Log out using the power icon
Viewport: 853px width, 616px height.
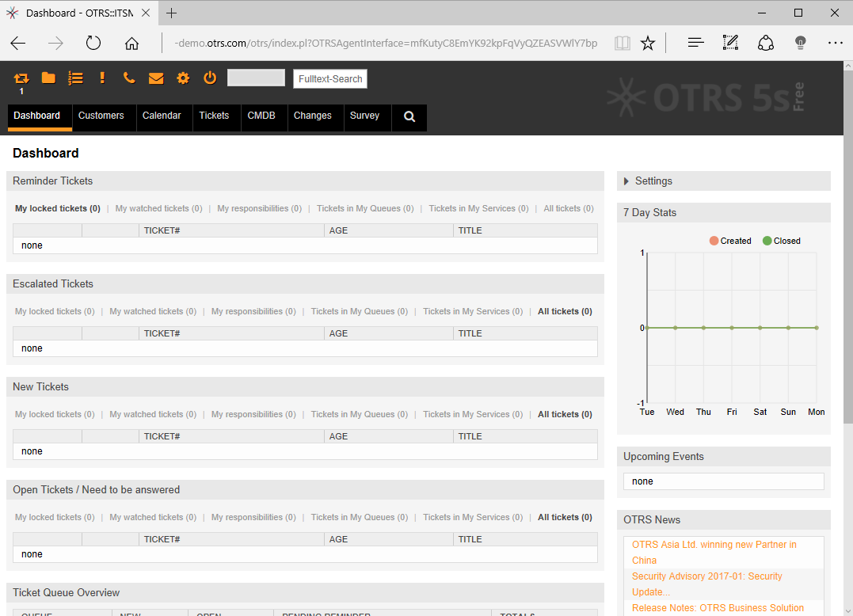click(210, 78)
